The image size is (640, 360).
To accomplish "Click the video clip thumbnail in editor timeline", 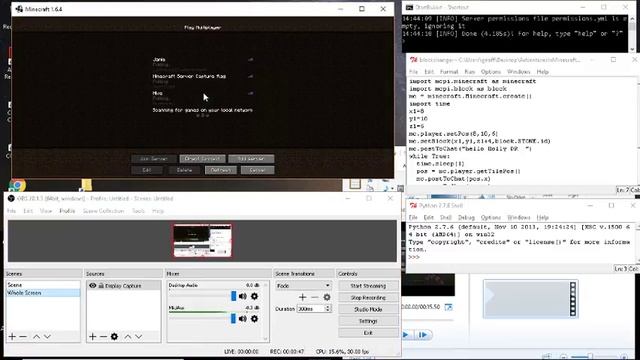I will tap(530, 299).
